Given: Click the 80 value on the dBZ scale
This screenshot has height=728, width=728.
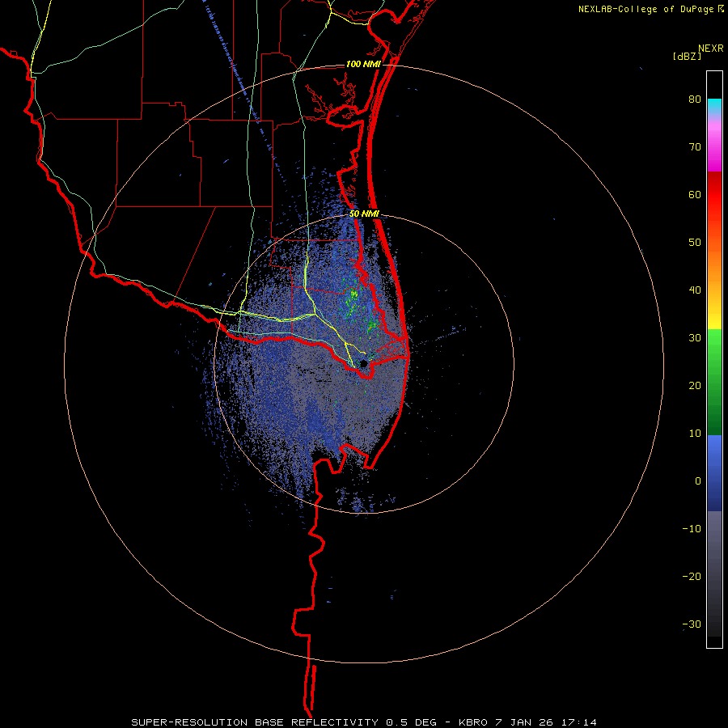Looking at the screenshot, I should tap(695, 99).
